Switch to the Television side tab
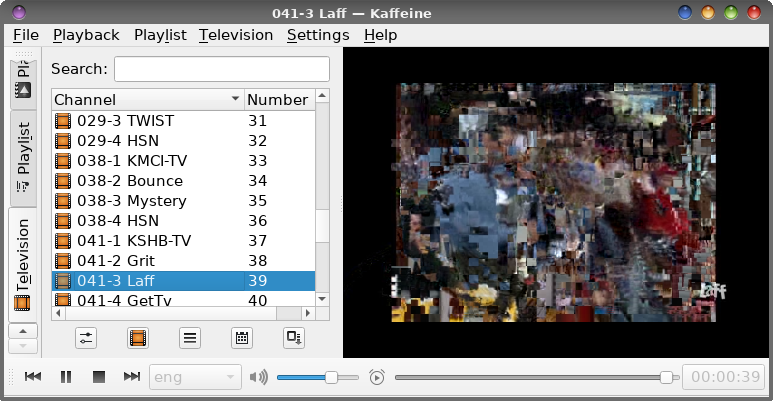The width and height of the screenshot is (773, 401). tap(23, 265)
